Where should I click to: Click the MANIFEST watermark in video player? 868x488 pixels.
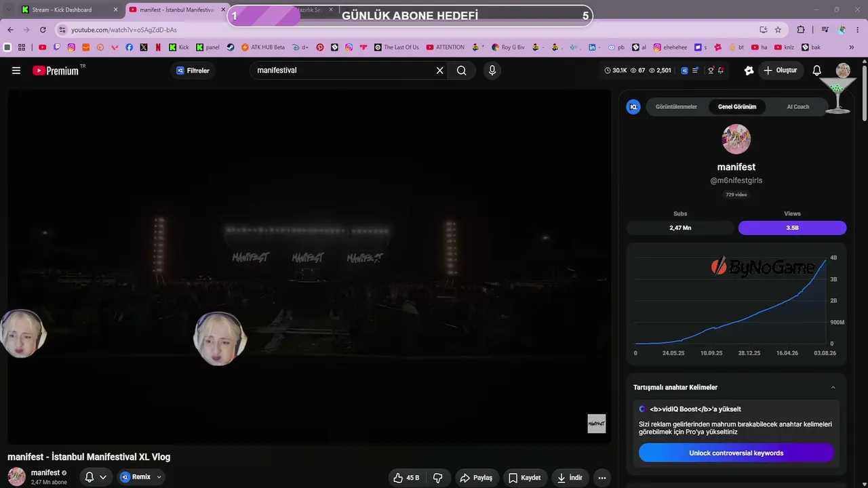click(x=596, y=424)
